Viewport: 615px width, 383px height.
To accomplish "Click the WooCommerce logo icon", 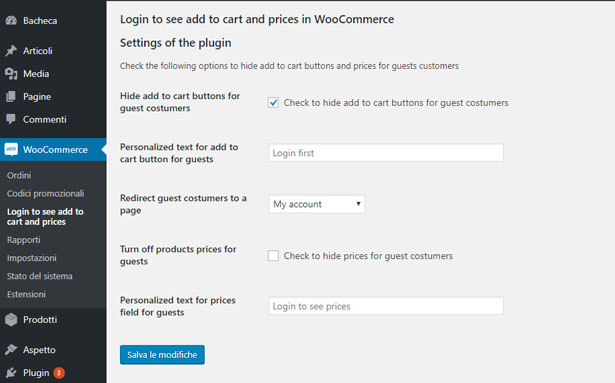I will (x=11, y=149).
